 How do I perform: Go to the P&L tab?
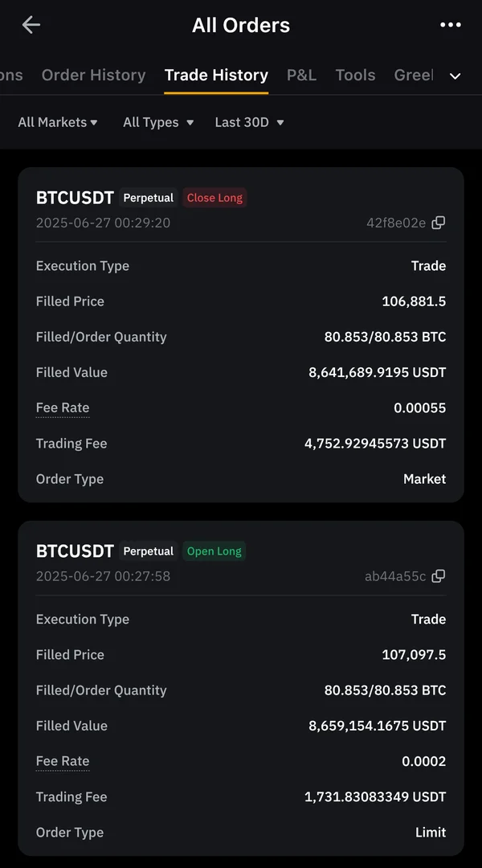click(x=301, y=75)
